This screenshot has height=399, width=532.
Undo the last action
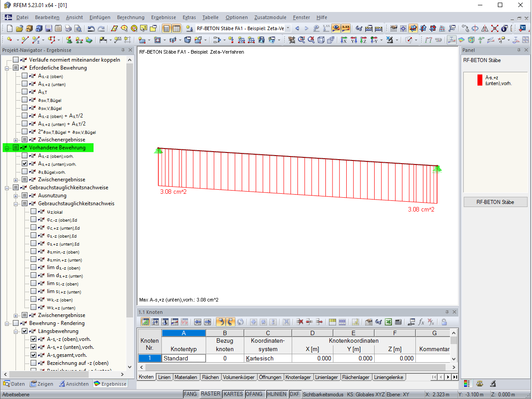(91, 28)
